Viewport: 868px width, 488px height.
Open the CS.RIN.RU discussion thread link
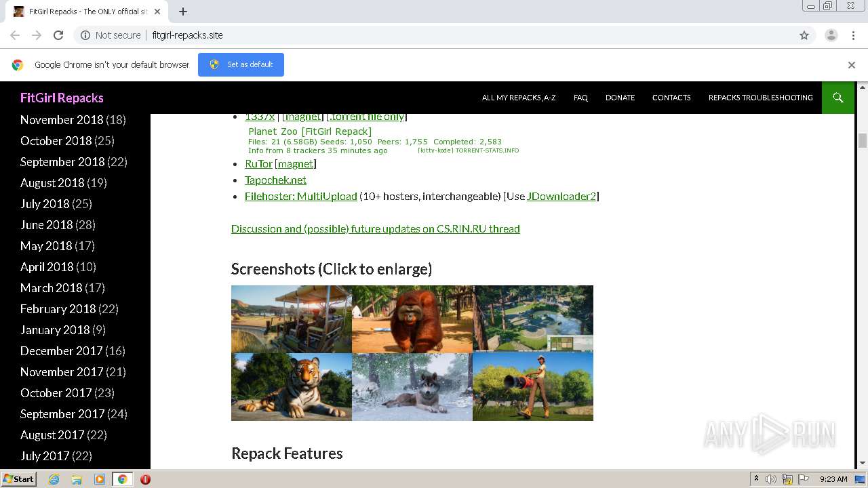coord(376,228)
